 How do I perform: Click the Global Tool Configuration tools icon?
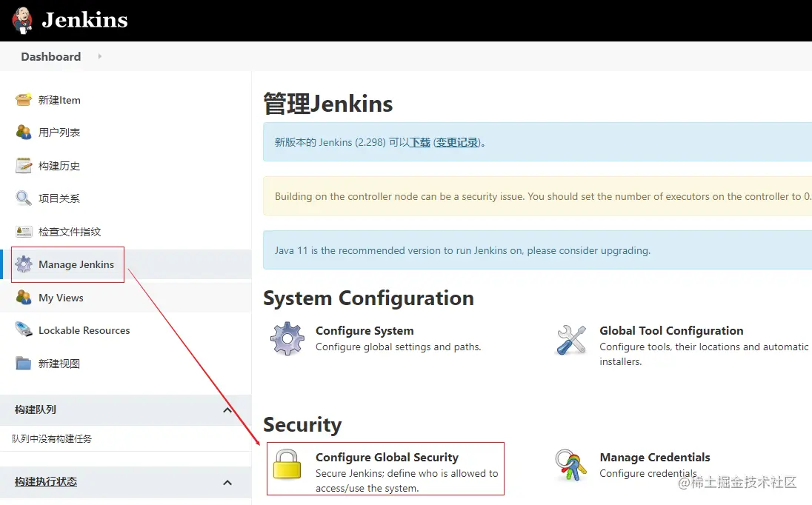pyautogui.click(x=571, y=339)
